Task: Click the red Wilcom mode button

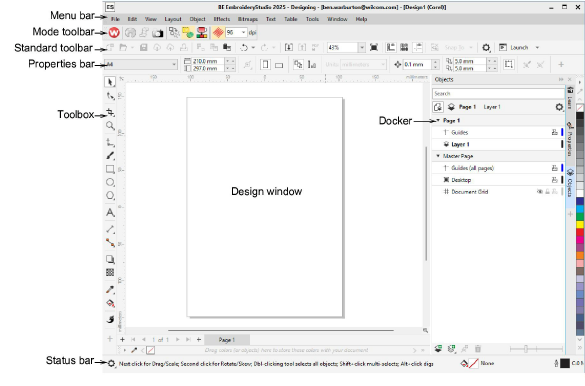Action: (114, 33)
